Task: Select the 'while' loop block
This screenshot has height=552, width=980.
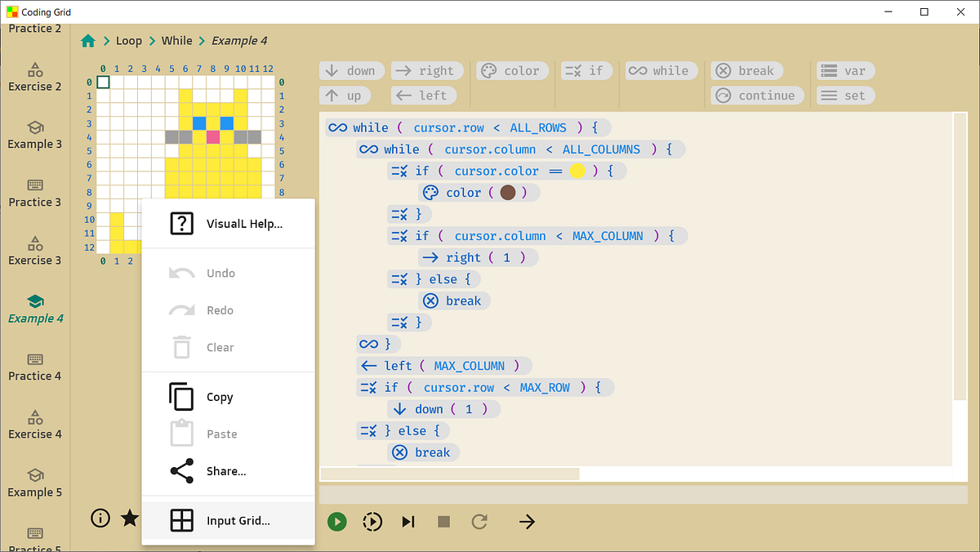Action: (x=661, y=70)
